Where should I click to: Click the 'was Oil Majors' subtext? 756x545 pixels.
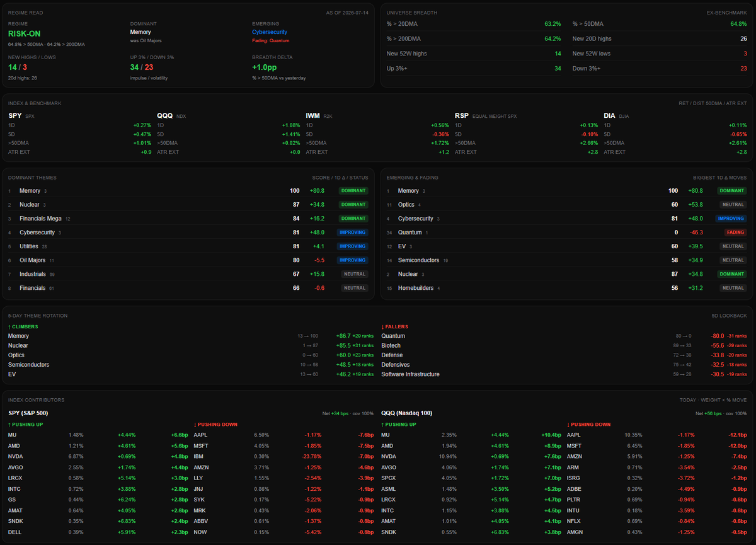click(147, 40)
